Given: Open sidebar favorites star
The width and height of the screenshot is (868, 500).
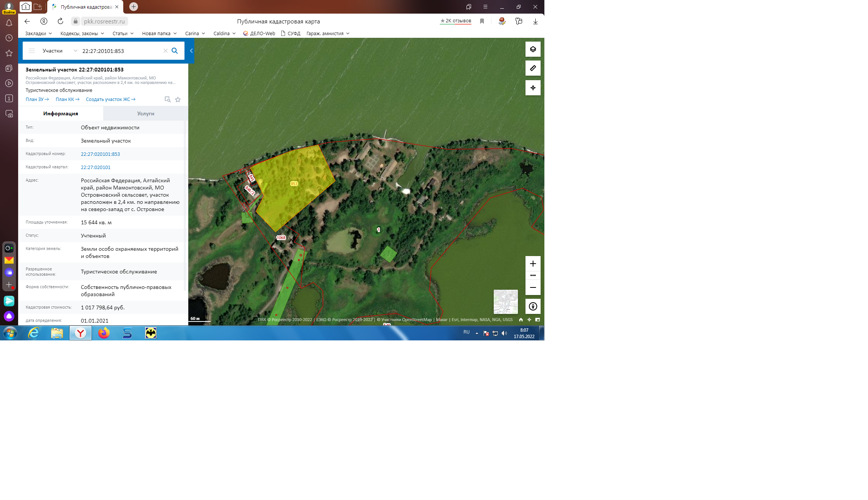Looking at the screenshot, I should coord(9,53).
